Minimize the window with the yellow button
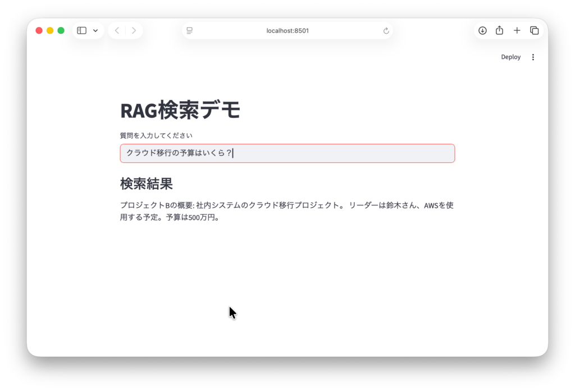 click(x=50, y=30)
